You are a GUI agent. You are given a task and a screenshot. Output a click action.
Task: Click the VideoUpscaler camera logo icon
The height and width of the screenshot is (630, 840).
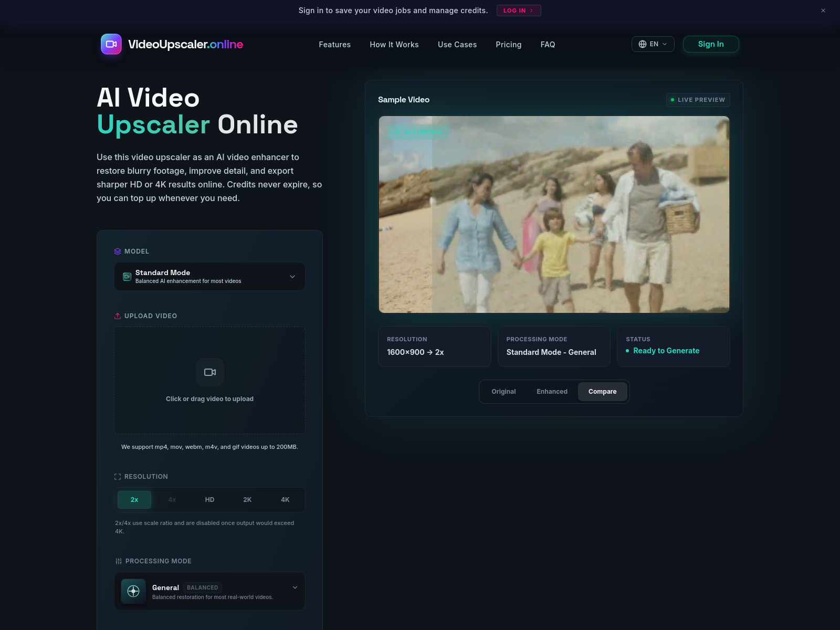point(111,44)
